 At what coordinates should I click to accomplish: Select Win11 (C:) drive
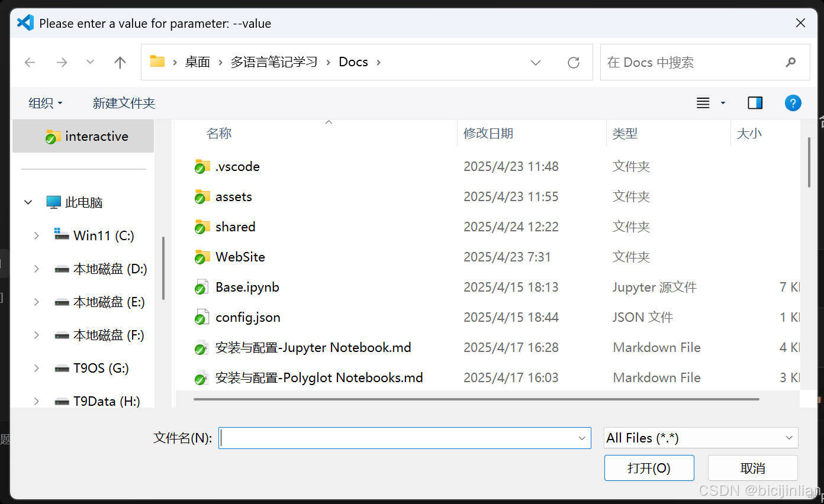pos(94,235)
